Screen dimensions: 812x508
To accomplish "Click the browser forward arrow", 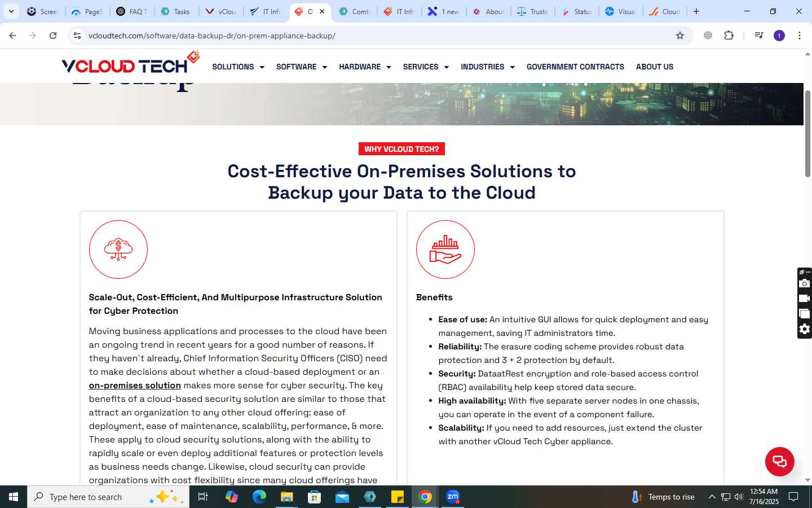I will pyautogui.click(x=33, y=36).
